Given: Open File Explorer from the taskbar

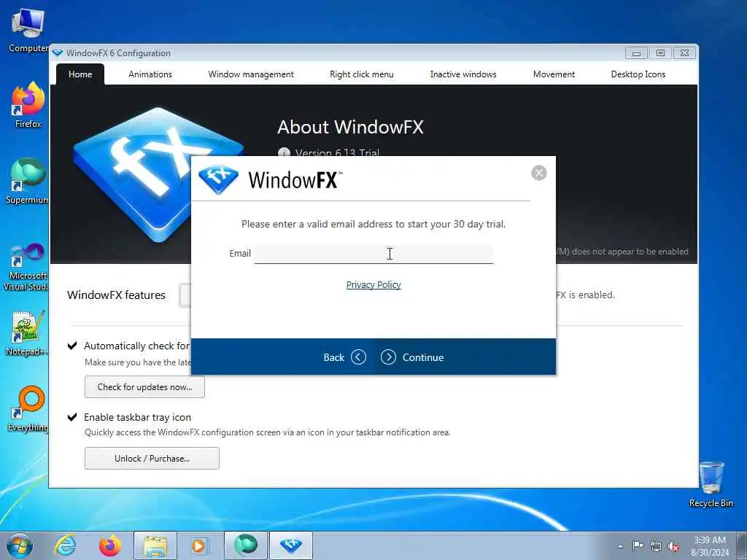Looking at the screenshot, I should pos(155,545).
